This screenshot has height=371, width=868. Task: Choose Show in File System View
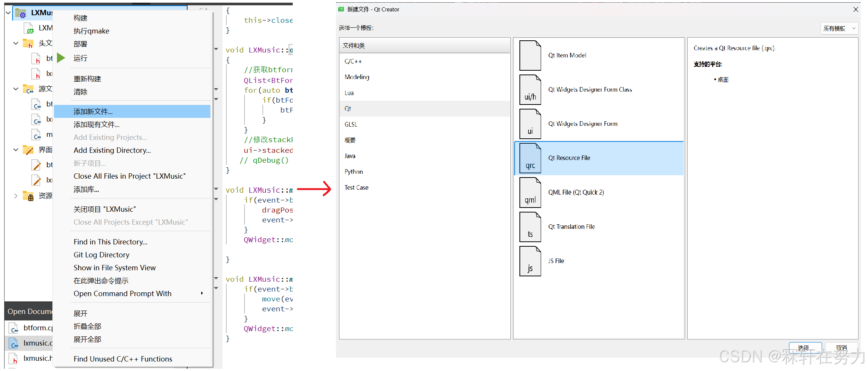pyautogui.click(x=115, y=268)
